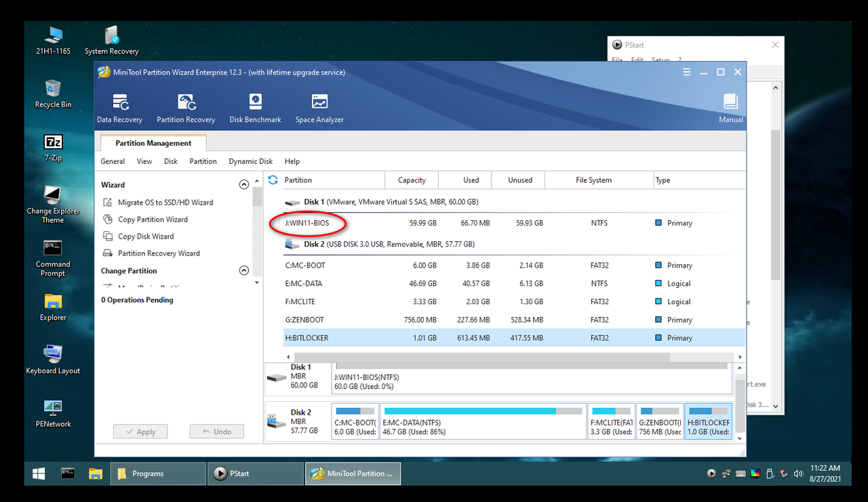Select the F:MCLITE block in disk map
868x502 pixels.
(x=612, y=421)
